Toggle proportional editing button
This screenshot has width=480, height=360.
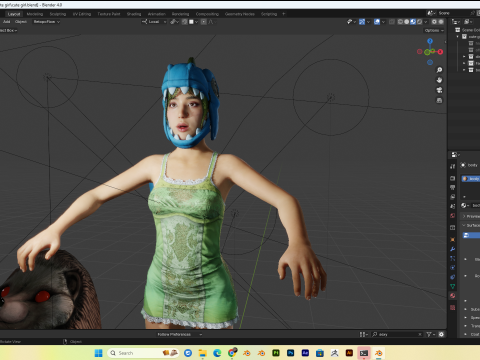(204, 22)
